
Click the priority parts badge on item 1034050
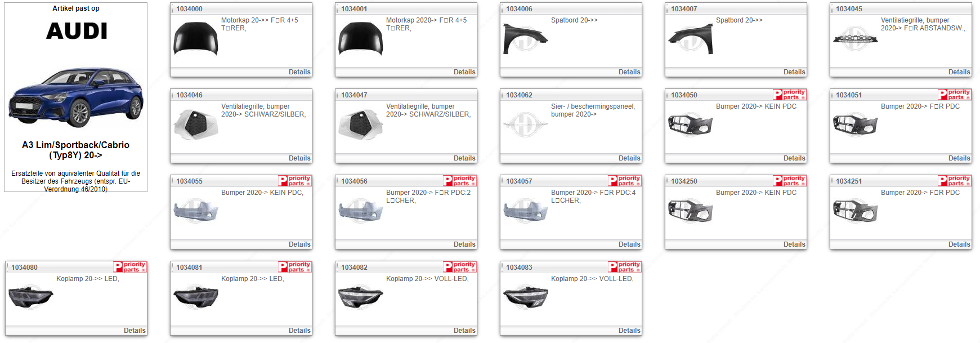[x=790, y=95]
